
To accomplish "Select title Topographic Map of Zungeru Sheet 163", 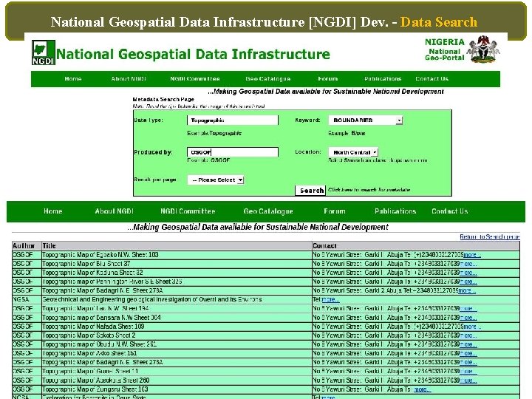I will click(x=95, y=389).
